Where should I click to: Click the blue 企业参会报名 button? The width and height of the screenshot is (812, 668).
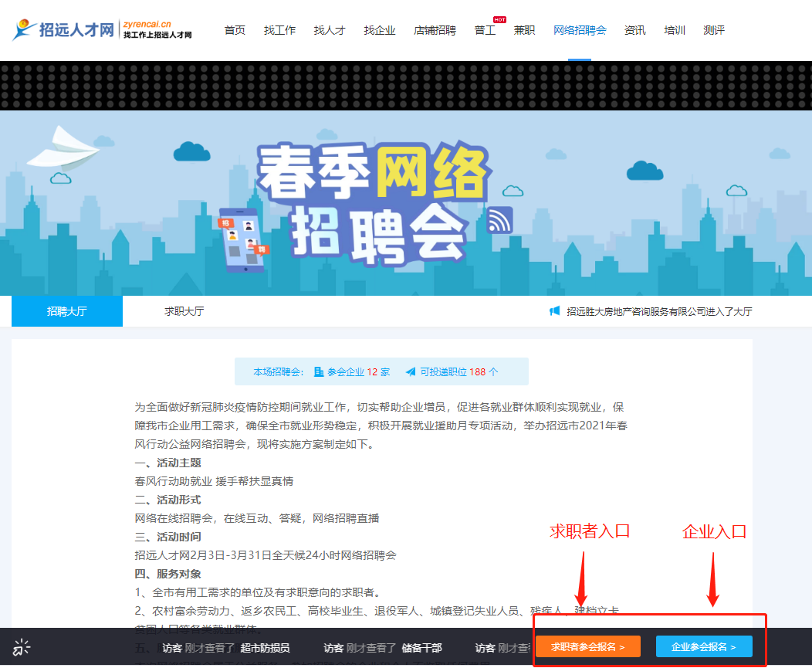click(x=703, y=646)
